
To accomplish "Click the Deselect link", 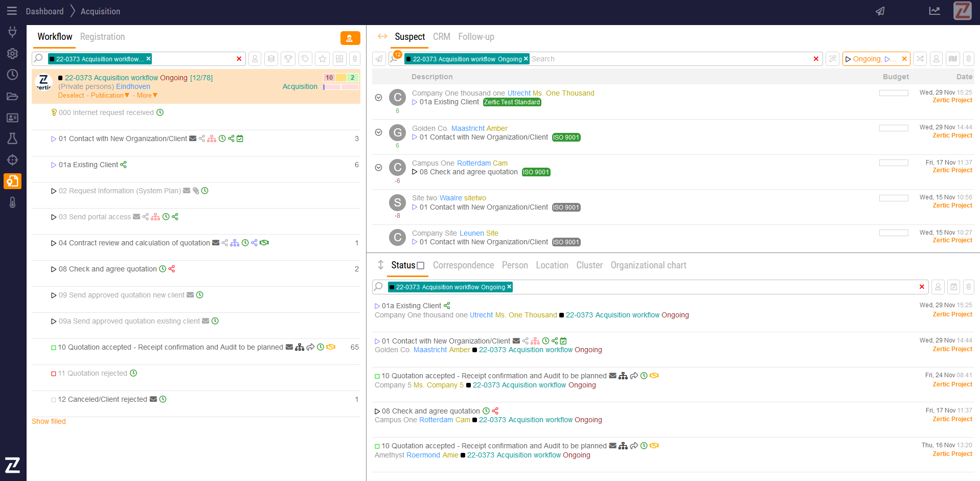I will [71, 96].
